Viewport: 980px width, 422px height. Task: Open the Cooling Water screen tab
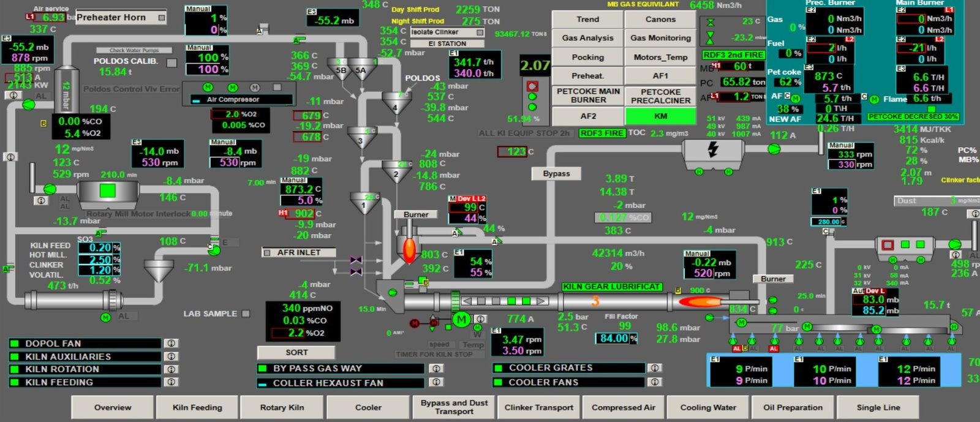(x=708, y=407)
